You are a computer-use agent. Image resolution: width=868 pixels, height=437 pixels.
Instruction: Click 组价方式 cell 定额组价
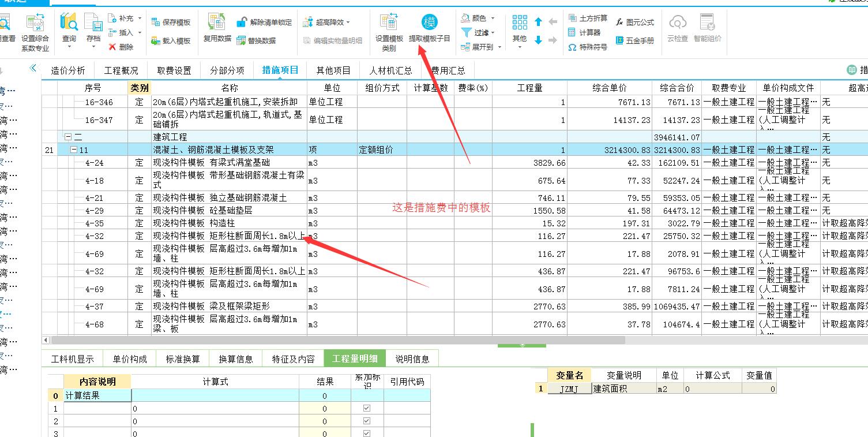[382, 150]
